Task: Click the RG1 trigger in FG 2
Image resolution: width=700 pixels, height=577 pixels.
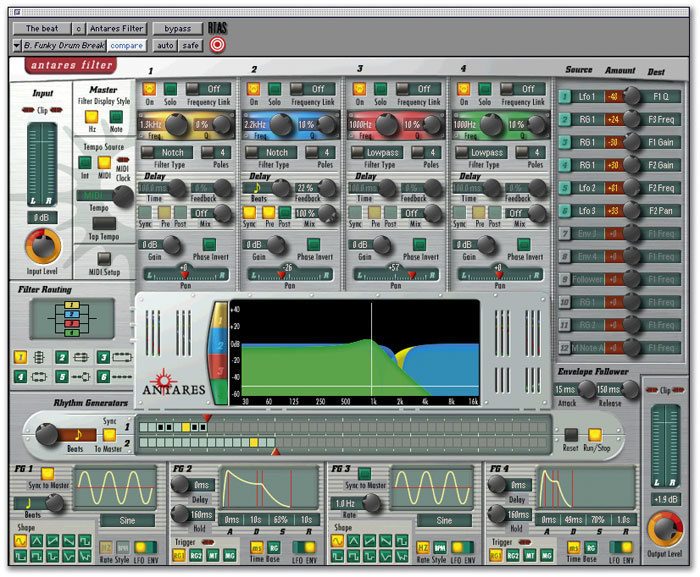Action: [179, 556]
